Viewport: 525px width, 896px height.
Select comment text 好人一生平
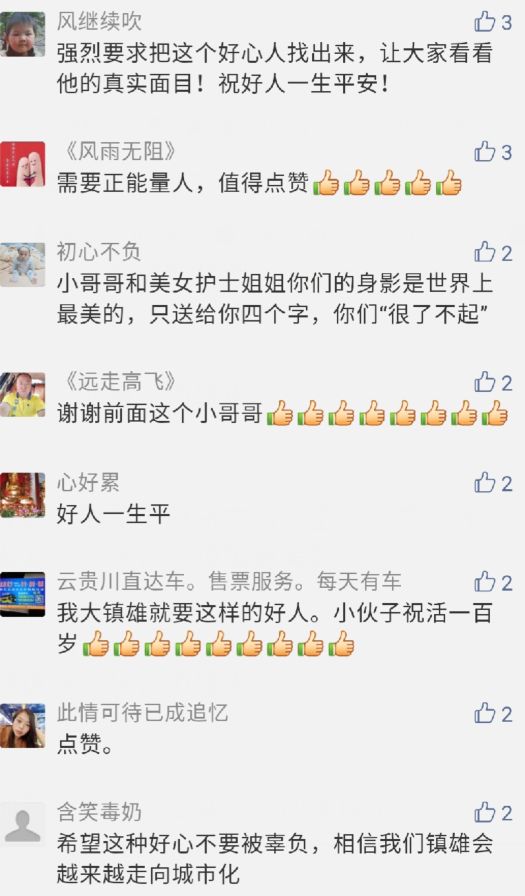tap(113, 514)
